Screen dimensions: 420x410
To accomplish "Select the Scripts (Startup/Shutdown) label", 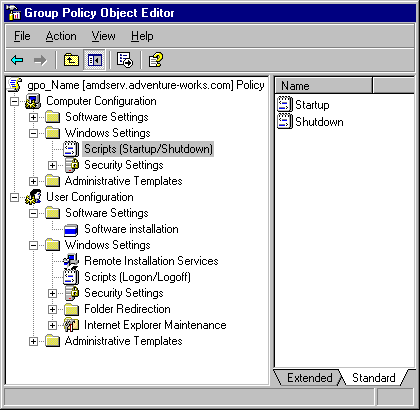I will click(148, 149).
